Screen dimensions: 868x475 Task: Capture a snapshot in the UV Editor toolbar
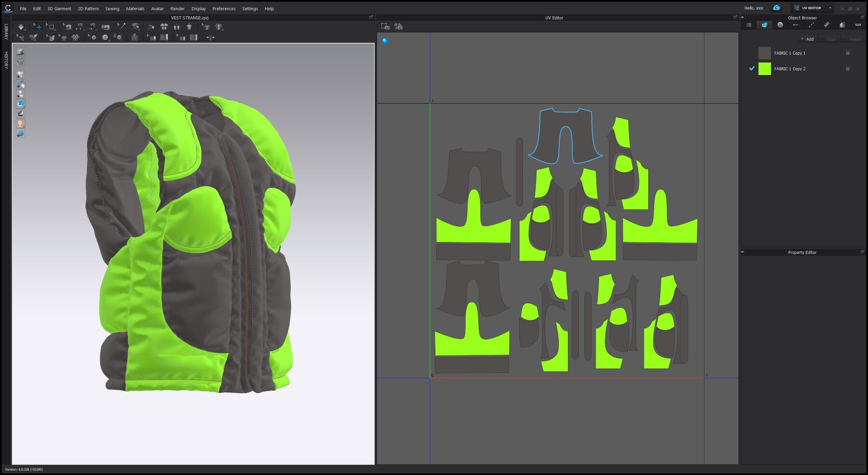(386, 27)
